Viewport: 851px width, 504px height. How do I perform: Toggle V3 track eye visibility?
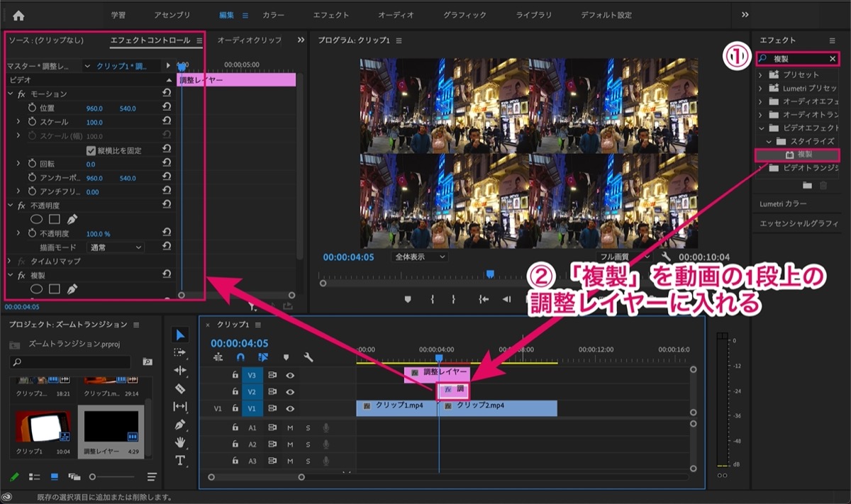290,374
